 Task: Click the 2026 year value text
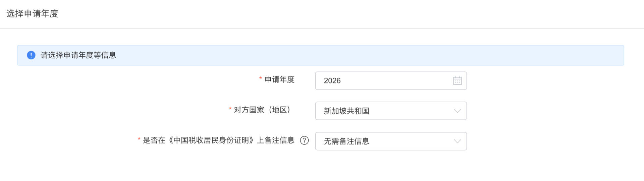tap(332, 81)
